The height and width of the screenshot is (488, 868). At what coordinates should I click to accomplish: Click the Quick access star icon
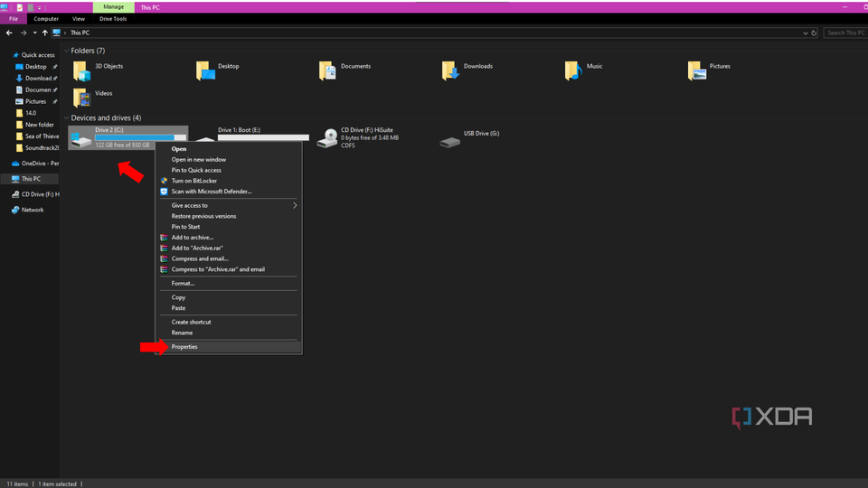[15, 55]
